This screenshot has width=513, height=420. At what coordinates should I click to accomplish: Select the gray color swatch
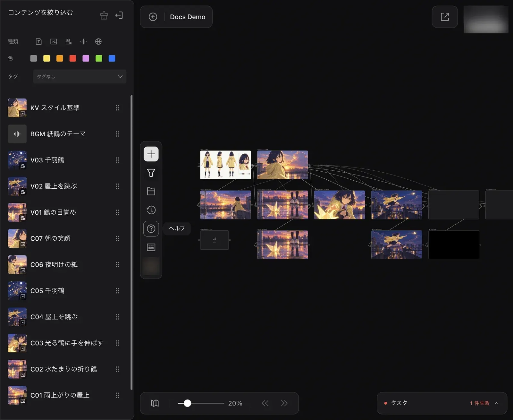[34, 58]
